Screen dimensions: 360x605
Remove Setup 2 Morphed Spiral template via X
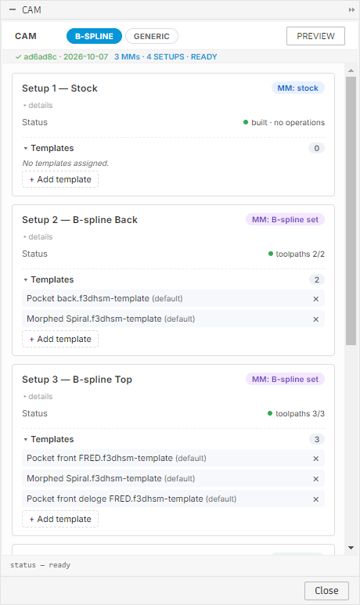(316, 319)
